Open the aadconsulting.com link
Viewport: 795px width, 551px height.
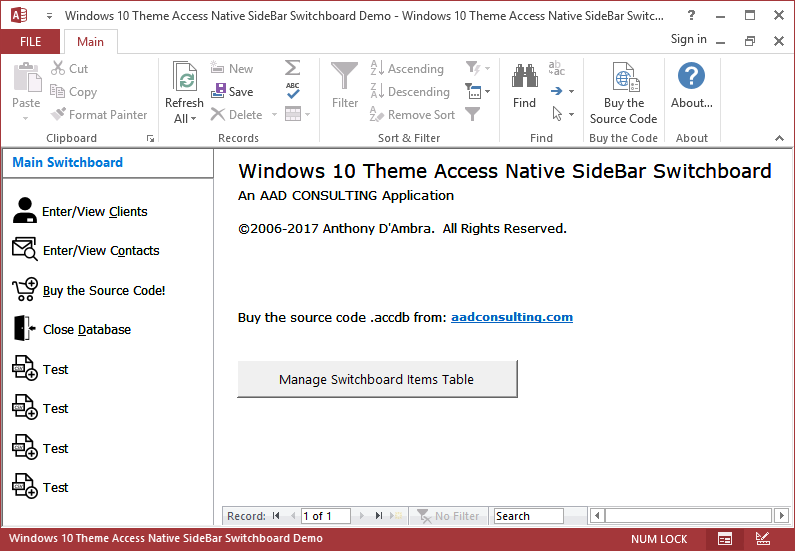512,317
